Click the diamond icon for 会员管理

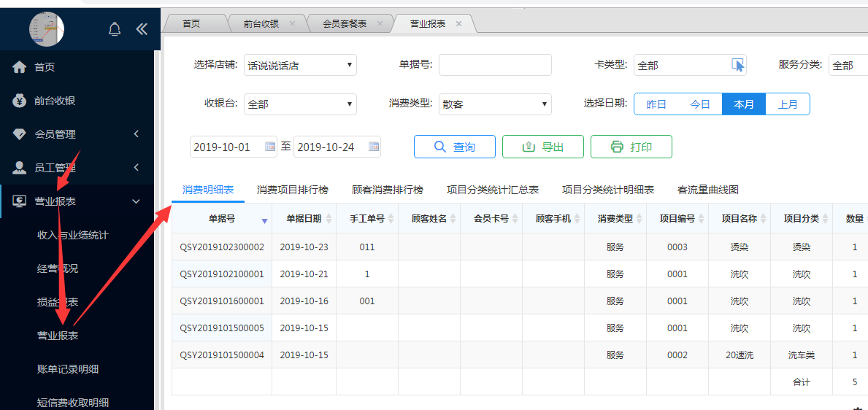pyautogui.click(x=20, y=134)
